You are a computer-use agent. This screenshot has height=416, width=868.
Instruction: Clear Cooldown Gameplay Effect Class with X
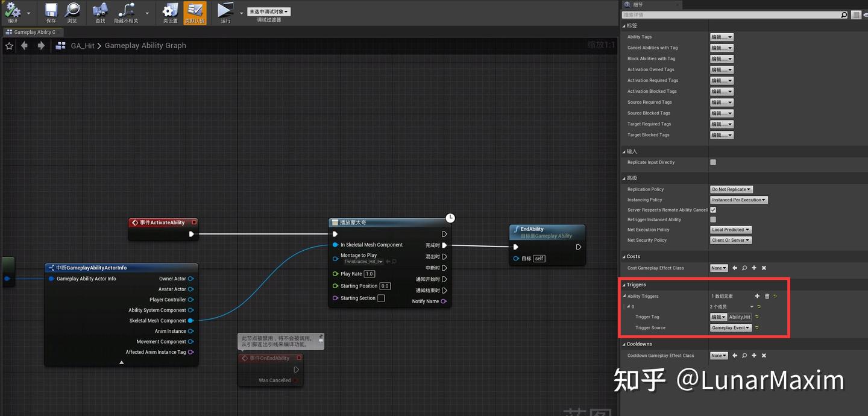(764, 356)
